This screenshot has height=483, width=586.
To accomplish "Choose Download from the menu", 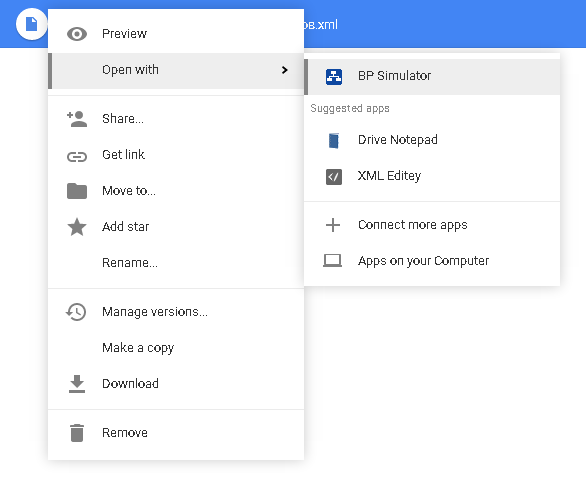I will tap(176, 384).
